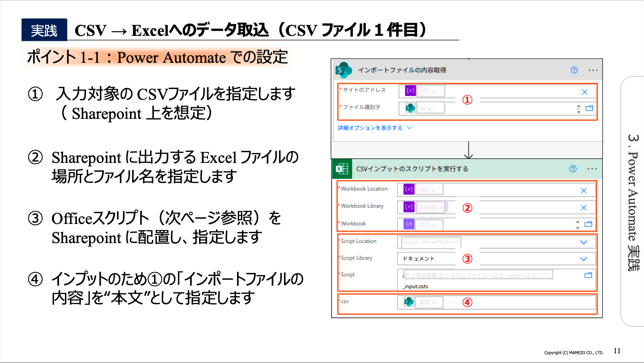
Task: Click the folder picker icon next to Workbook field
Action: coord(589,224)
